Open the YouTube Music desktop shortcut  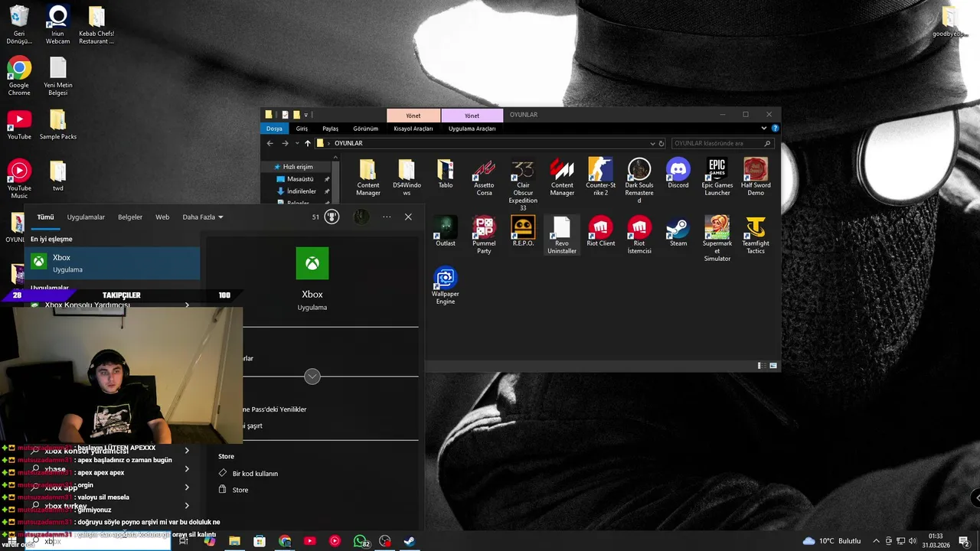click(19, 180)
